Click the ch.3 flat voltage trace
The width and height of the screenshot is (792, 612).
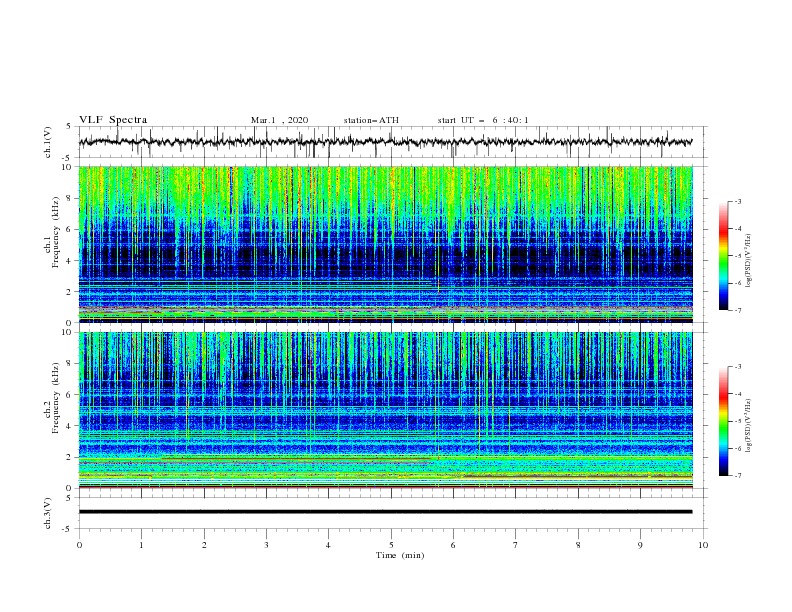pos(385,512)
